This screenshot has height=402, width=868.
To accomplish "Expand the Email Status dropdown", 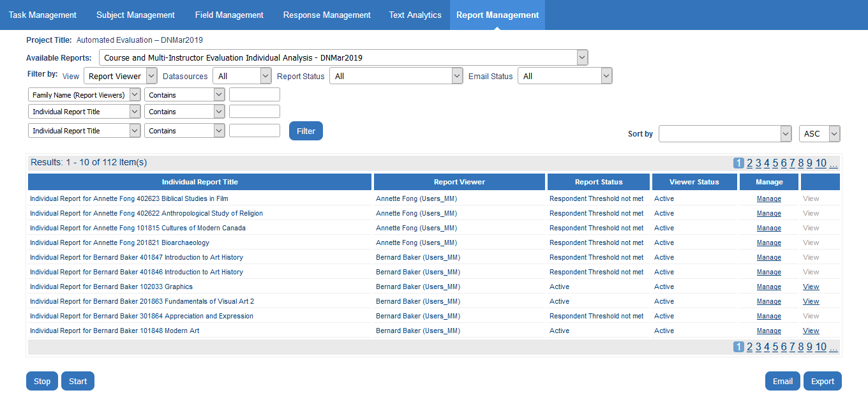I will [x=564, y=76].
